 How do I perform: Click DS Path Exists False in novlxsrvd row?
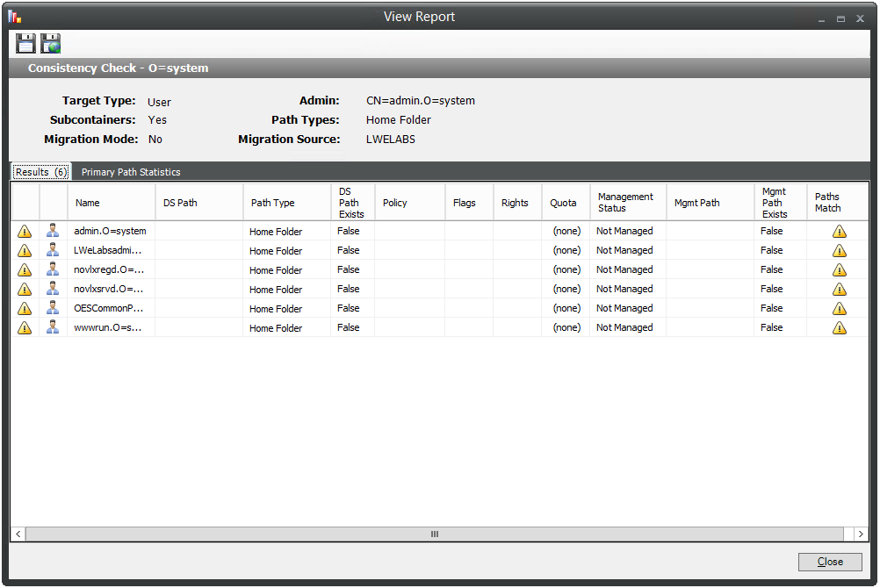[348, 289]
